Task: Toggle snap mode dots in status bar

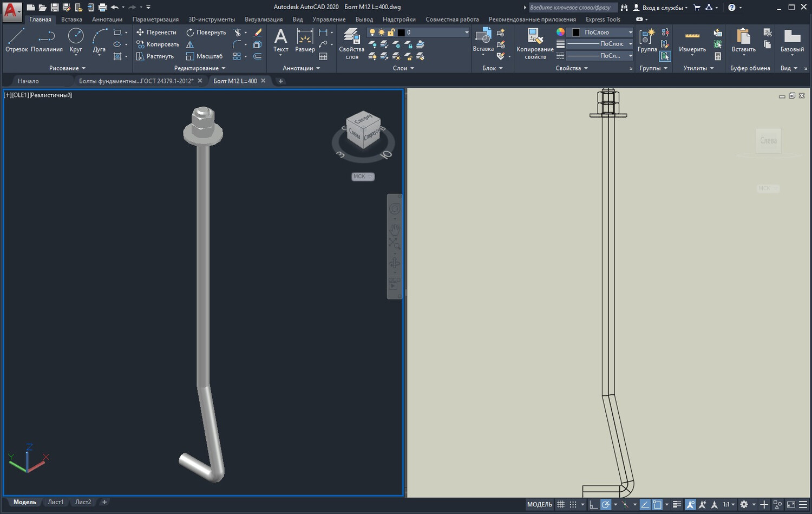Action: (x=573, y=505)
